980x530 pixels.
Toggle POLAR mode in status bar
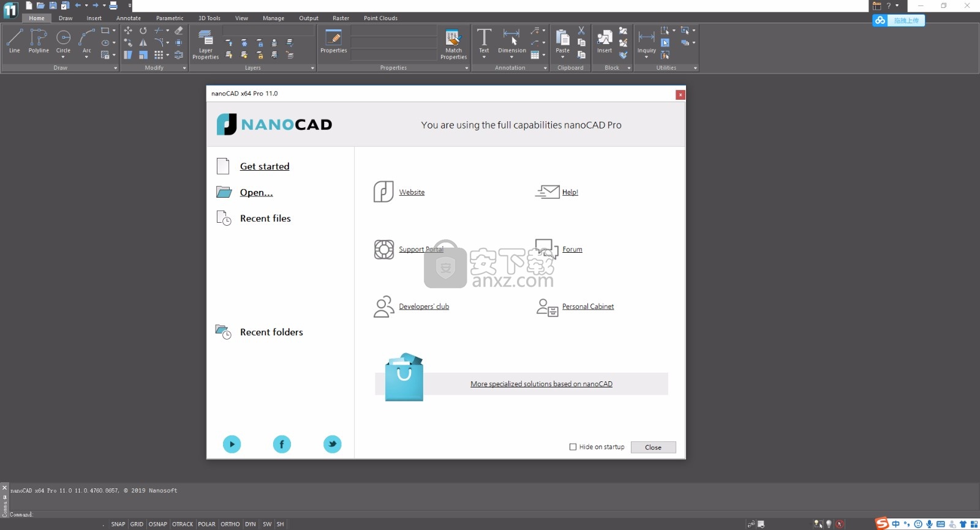point(206,524)
